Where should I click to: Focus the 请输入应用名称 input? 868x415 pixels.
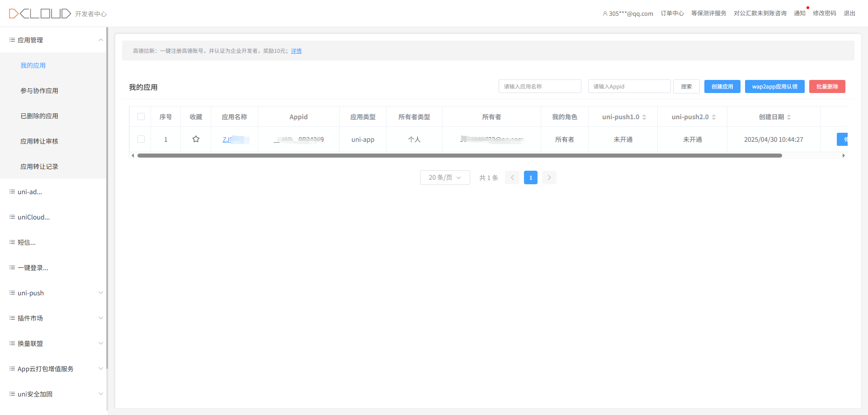540,86
